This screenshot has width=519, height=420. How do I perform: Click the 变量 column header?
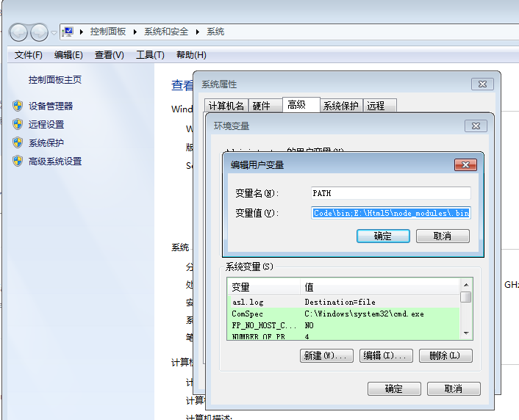[x=263, y=286]
